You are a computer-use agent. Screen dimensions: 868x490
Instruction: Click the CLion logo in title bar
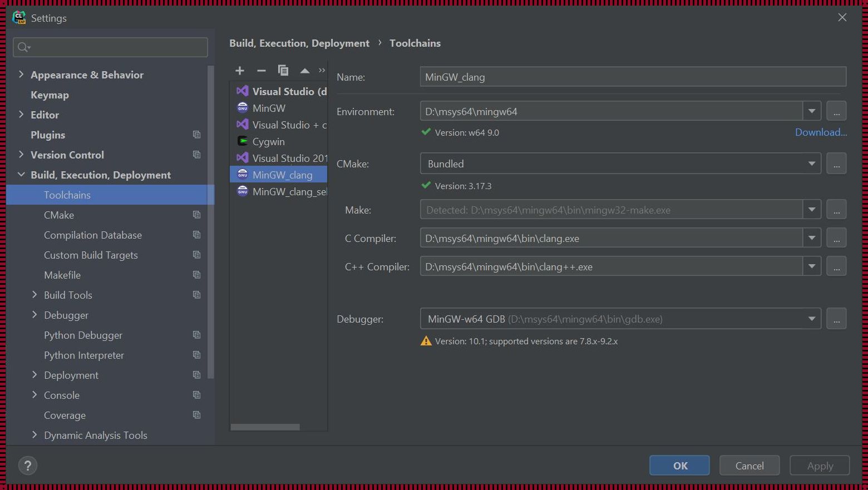[x=19, y=18]
